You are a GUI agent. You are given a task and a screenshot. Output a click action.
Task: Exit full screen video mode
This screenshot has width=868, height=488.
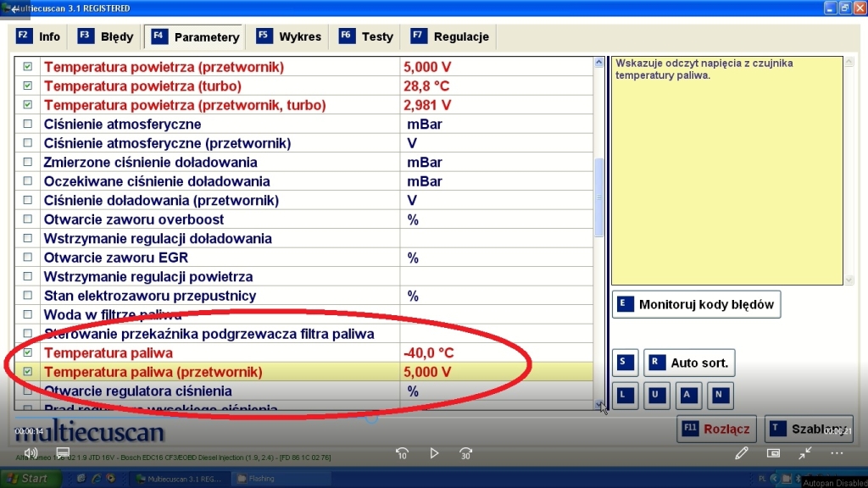click(x=805, y=454)
